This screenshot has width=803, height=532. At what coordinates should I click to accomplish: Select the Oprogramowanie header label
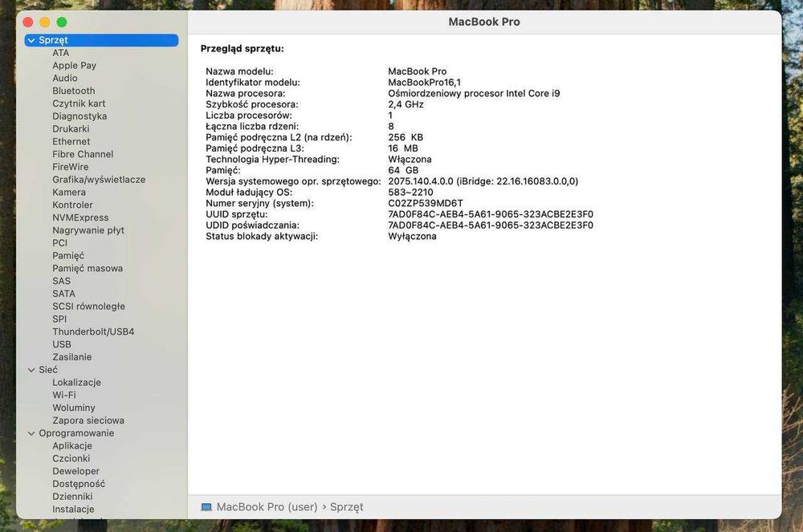[x=76, y=433]
